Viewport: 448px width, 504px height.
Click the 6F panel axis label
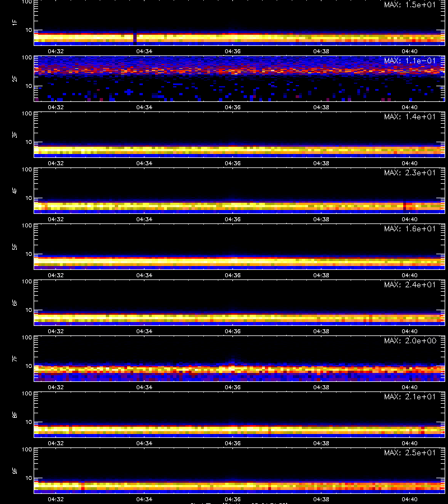(x=15, y=302)
